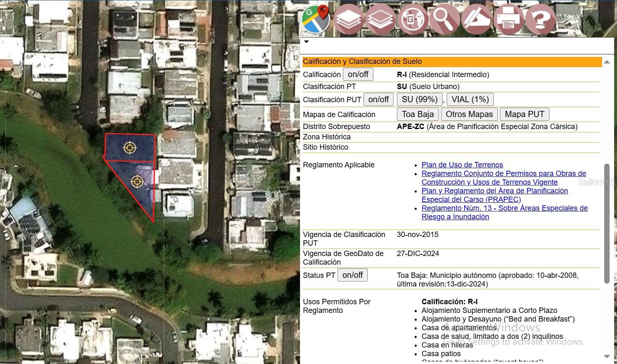Open the Plan de Uso de Terrenos link
This screenshot has width=617, height=364.
click(x=462, y=165)
